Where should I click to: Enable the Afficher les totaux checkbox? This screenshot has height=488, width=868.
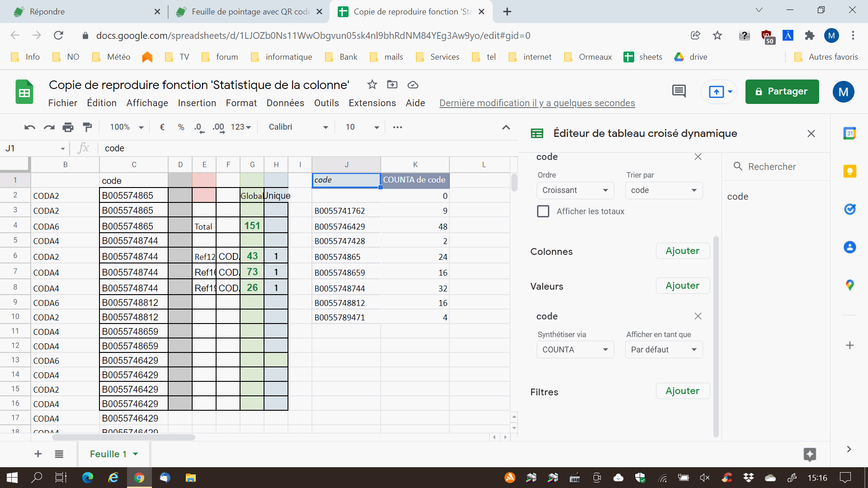click(543, 211)
